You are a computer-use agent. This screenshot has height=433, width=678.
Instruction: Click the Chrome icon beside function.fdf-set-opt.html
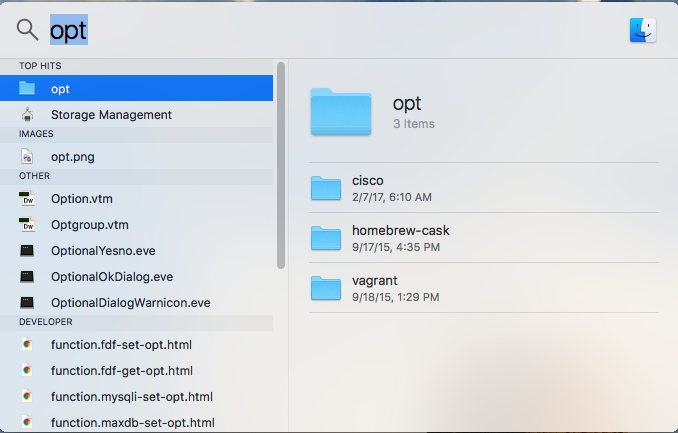click(27, 344)
